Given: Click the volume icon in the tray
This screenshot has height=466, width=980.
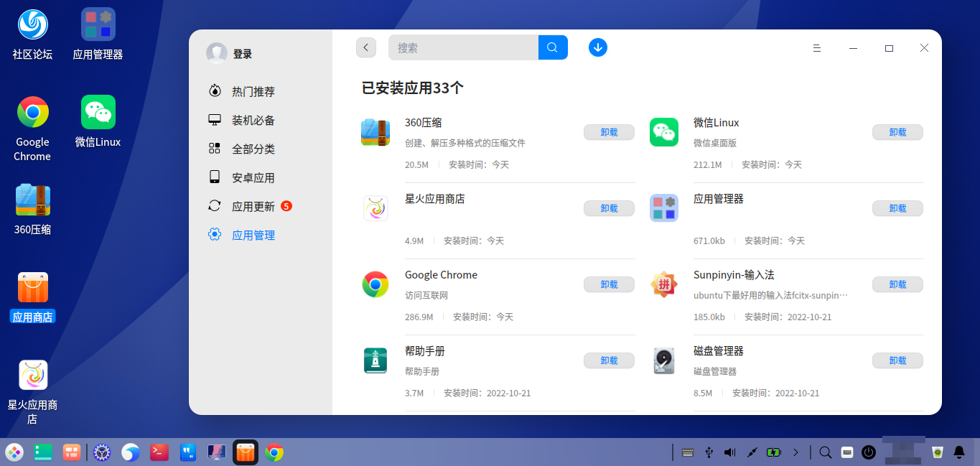Looking at the screenshot, I should tap(729, 452).
